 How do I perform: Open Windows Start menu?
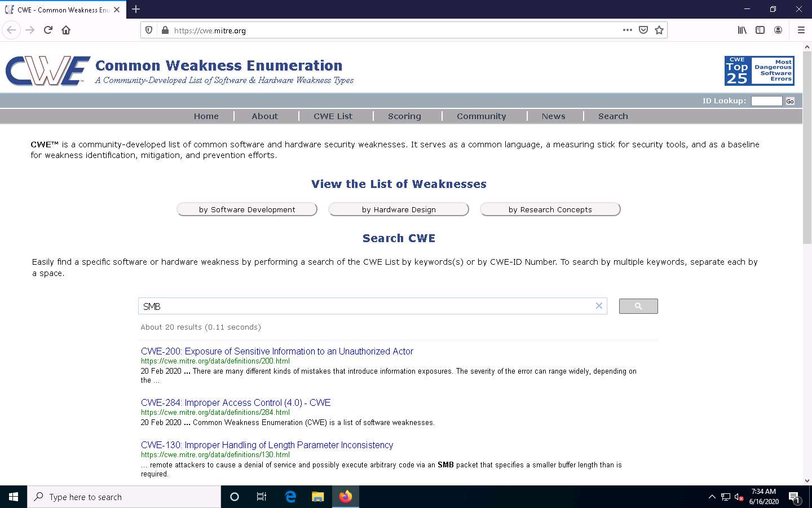pyautogui.click(x=14, y=497)
